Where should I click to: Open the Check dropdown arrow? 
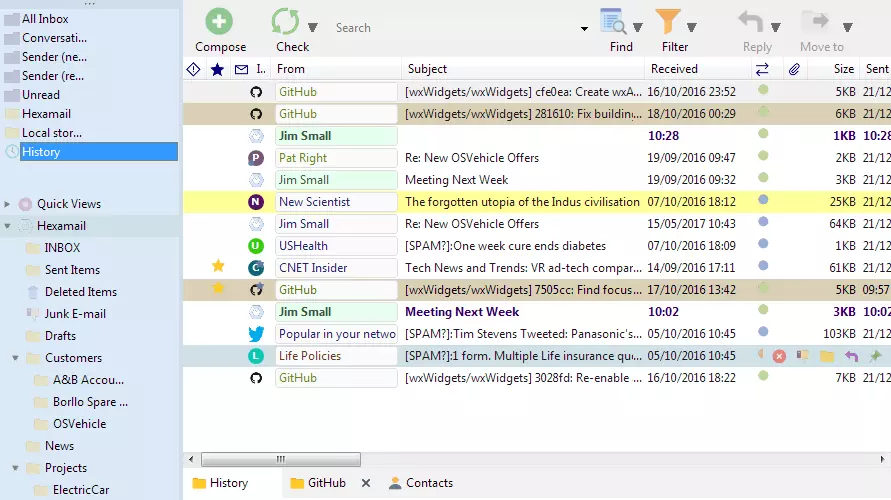click(x=313, y=27)
